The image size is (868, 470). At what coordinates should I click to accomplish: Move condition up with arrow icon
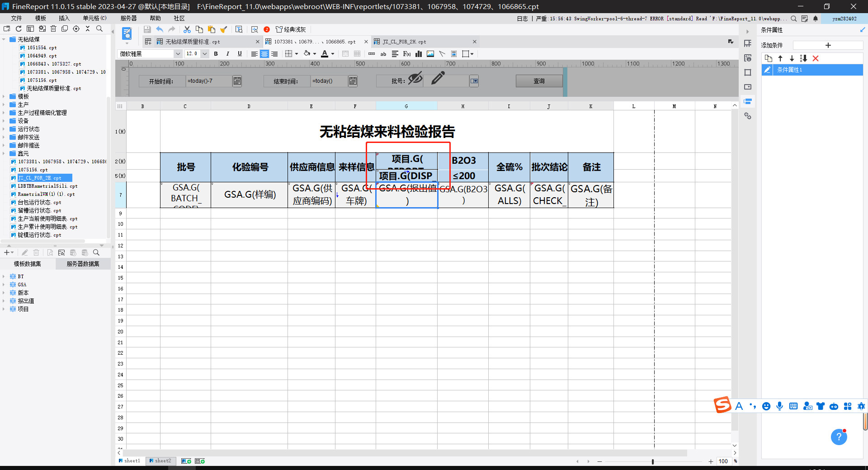pyautogui.click(x=780, y=58)
